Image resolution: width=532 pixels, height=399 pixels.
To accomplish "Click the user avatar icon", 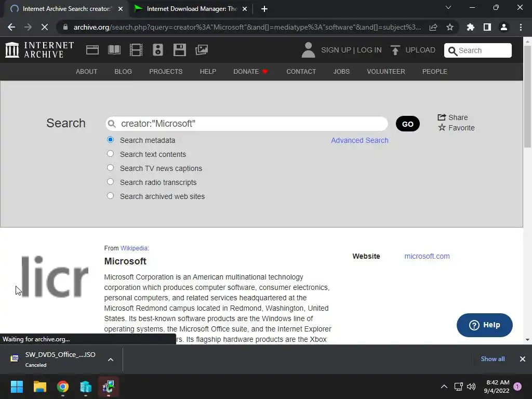I will pos(308,50).
